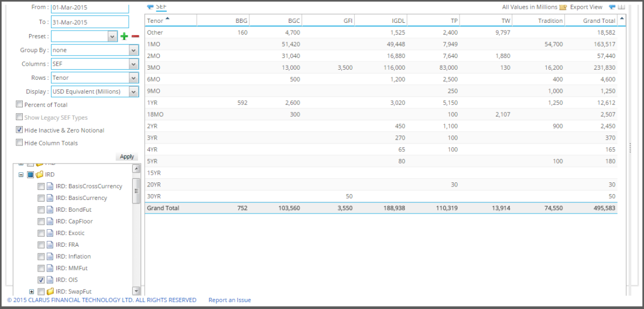Click the IRD: SwapFut folder icon

pos(50,291)
